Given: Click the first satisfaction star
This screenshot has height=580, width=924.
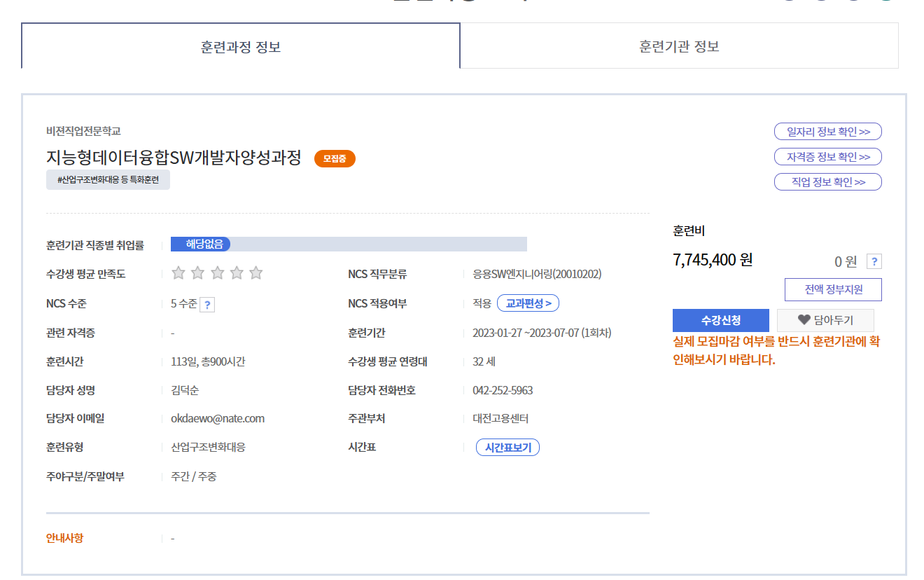Looking at the screenshot, I should coord(178,273).
